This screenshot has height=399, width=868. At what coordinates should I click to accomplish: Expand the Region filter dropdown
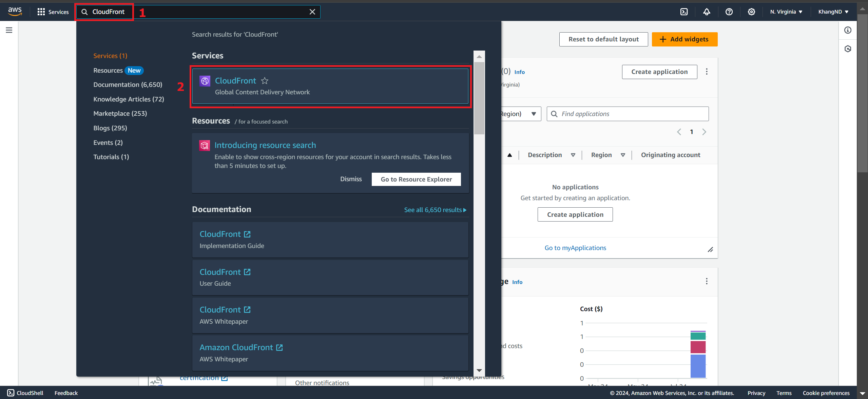pyautogui.click(x=521, y=114)
